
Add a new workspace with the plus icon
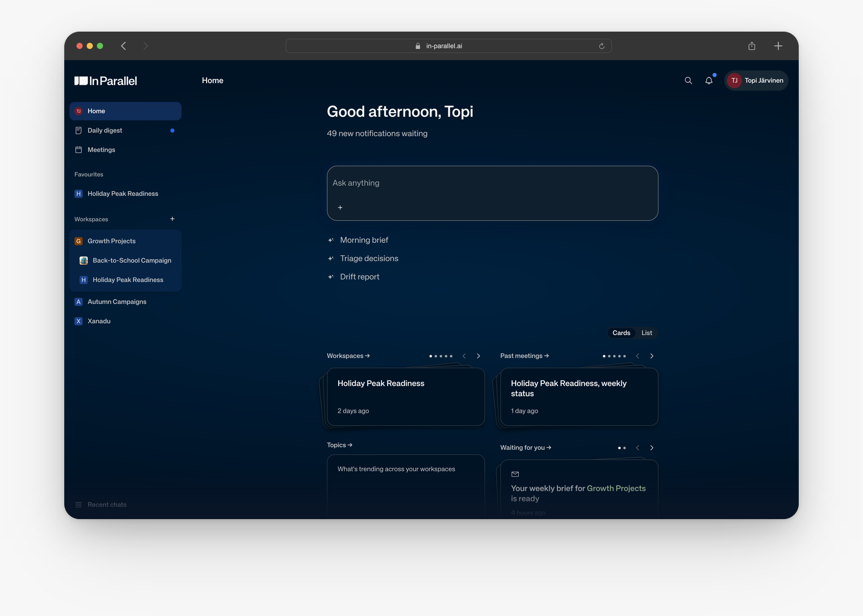point(172,219)
